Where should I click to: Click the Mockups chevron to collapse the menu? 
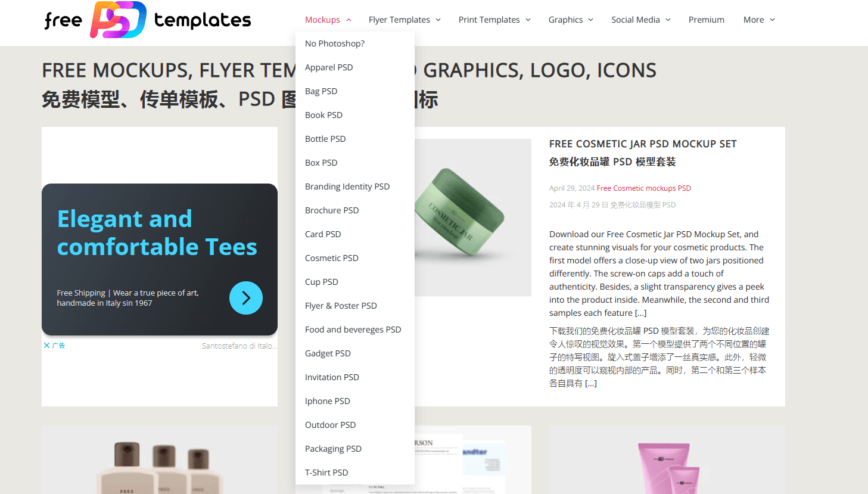coord(349,19)
